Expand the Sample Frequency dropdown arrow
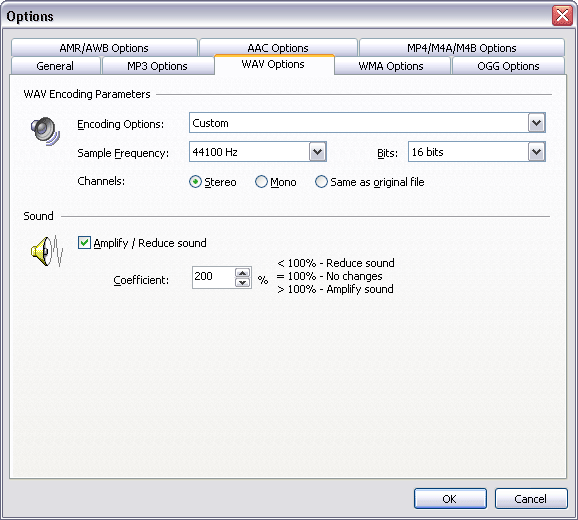The height and width of the screenshot is (520, 578). (x=317, y=152)
